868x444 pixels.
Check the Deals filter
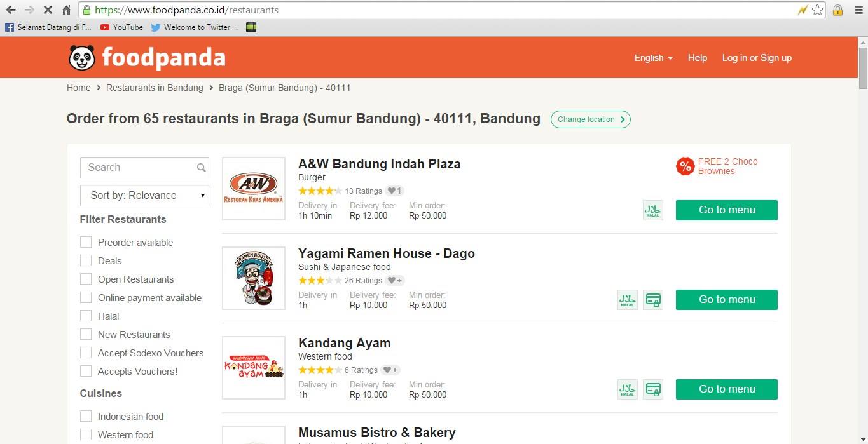(x=86, y=260)
